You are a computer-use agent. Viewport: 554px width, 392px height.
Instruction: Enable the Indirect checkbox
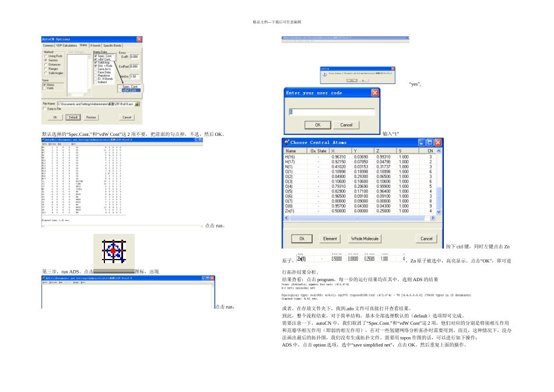tap(96, 82)
